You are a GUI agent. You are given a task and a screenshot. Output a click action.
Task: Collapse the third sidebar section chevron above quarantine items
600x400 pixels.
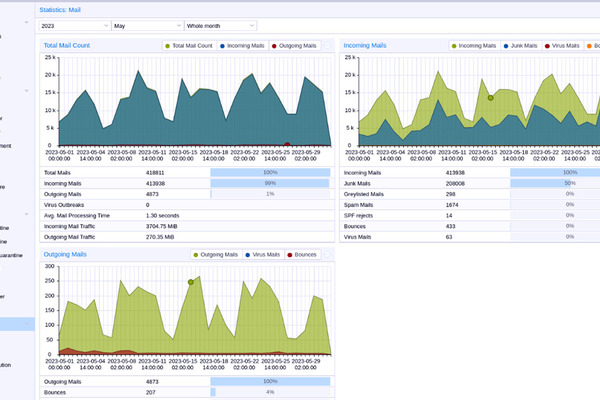[x=26, y=214]
